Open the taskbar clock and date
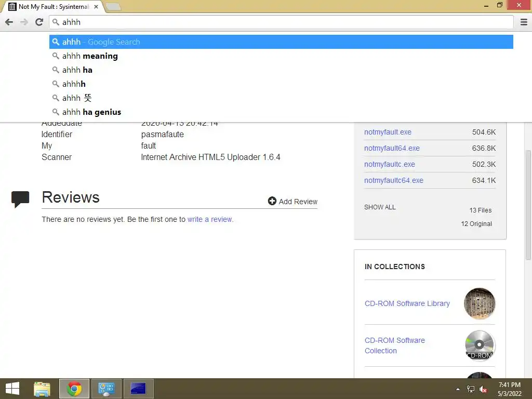 (x=509, y=389)
